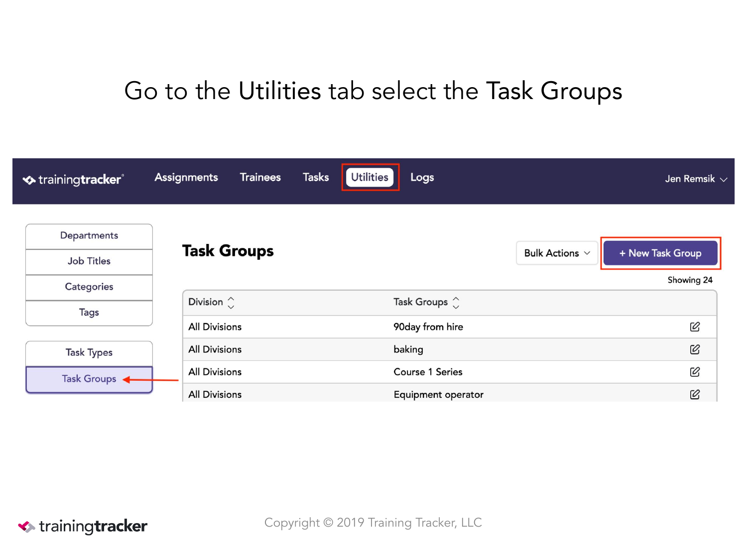
Task: Edit the Course 1 Series task group
Action: (695, 372)
